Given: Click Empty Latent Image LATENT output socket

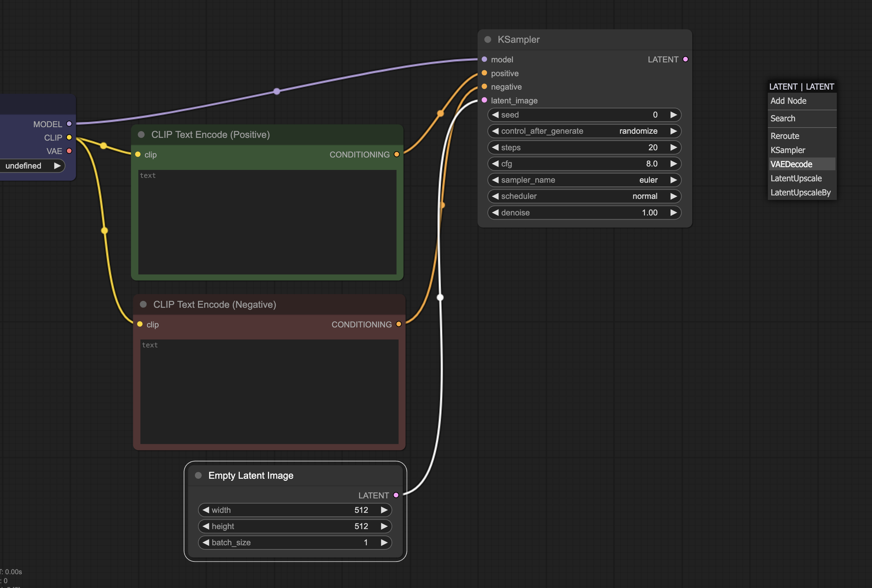Looking at the screenshot, I should 396,495.
